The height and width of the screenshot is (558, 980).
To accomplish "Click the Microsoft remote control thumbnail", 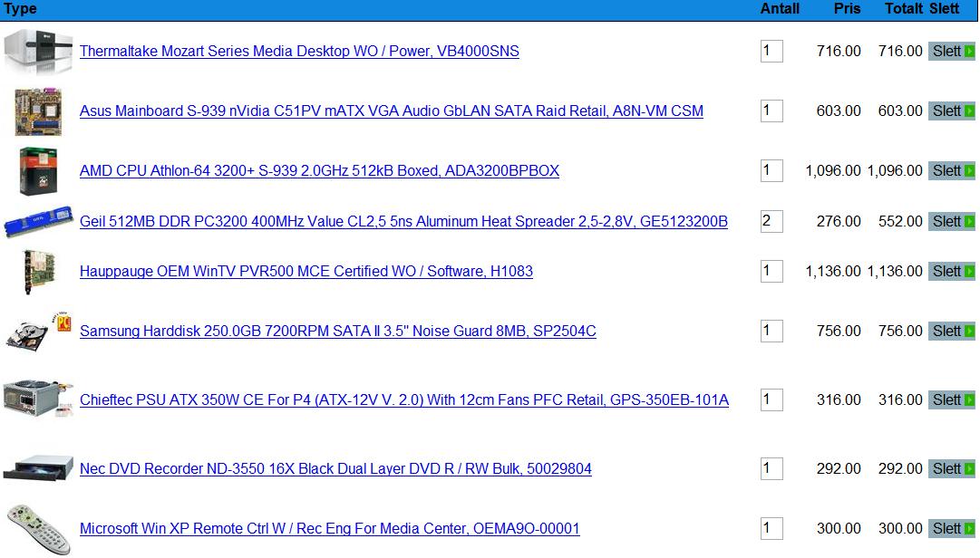I will 38,529.
